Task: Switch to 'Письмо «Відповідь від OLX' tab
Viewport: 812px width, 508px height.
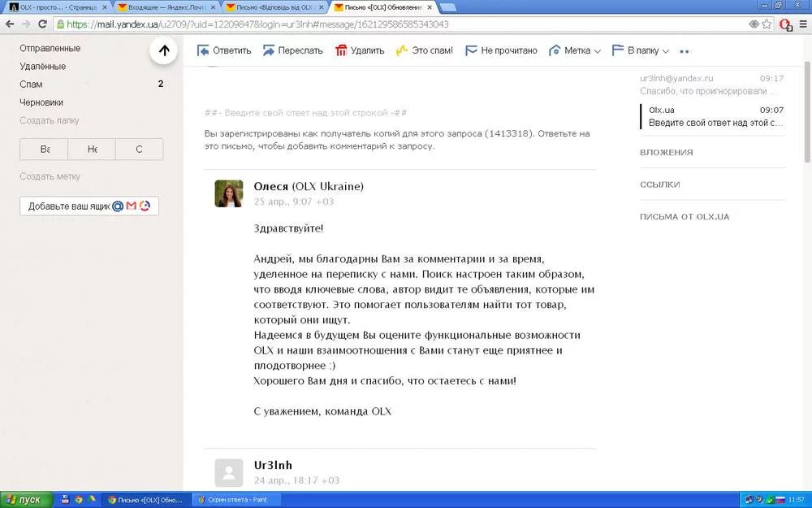Action: (275, 7)
